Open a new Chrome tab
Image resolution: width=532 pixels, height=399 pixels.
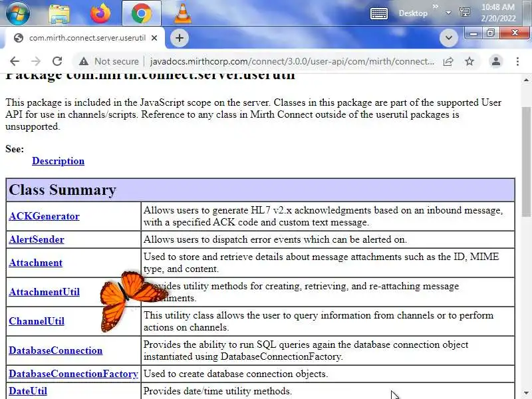[180, 38]
